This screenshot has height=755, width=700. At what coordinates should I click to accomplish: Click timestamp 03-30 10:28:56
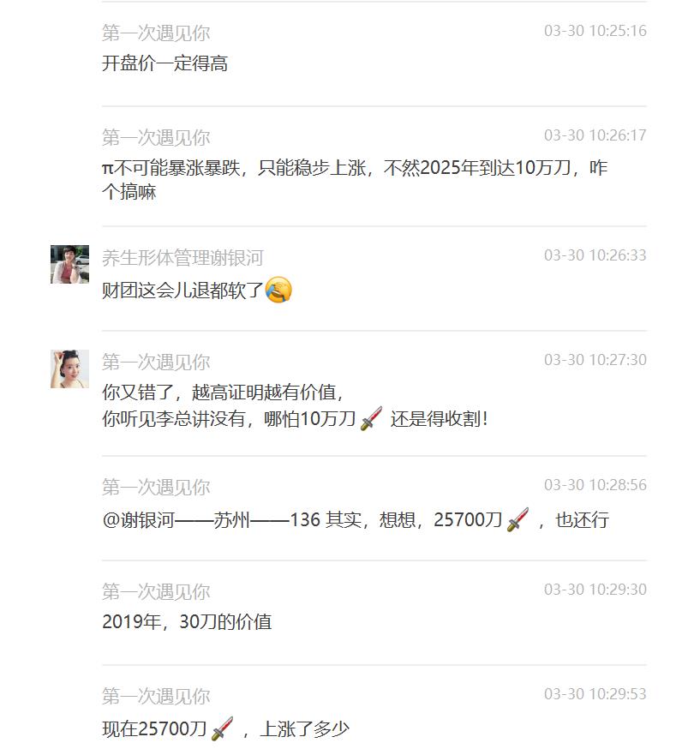(595, 484)
